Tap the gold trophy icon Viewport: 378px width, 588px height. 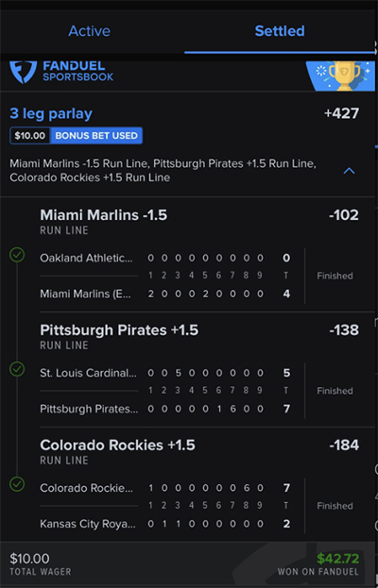point(344,76)
